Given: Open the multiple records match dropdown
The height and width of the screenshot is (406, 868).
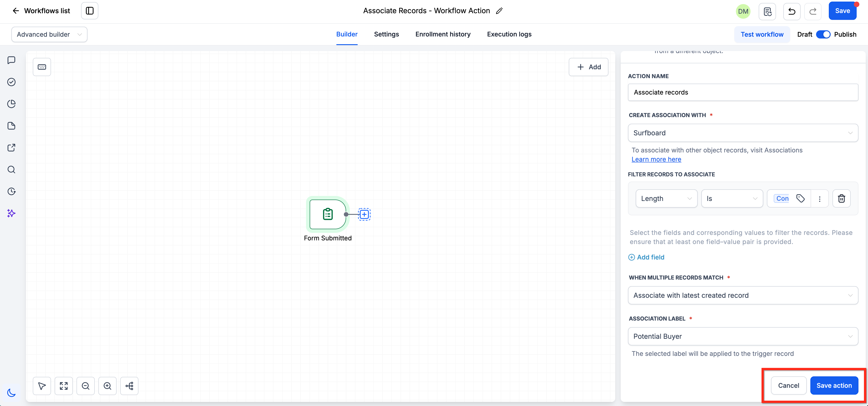Looking at the screenshot, I should [743, 296].
